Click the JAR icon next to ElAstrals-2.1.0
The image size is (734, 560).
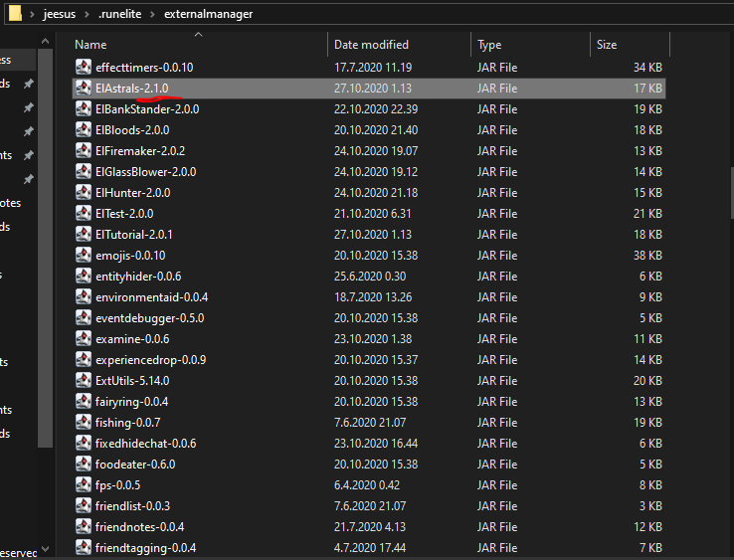point(84,88)
